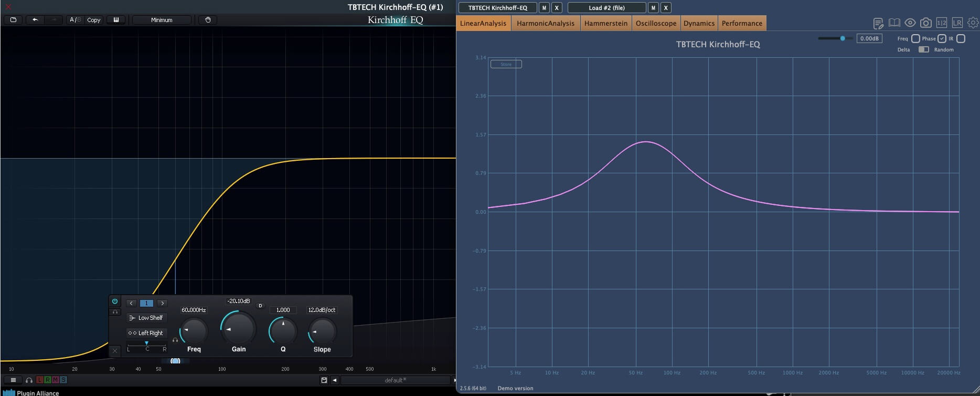This screenshot has height=396, width=980.
Task: Uncheck the Phase checkbox
Action: pyautogui.click(x=942, y=38)
